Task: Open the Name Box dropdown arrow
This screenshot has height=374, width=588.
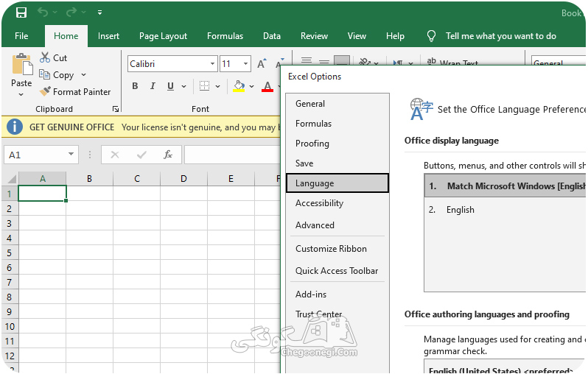Action: pyautogui.click(x=71, y=155)
